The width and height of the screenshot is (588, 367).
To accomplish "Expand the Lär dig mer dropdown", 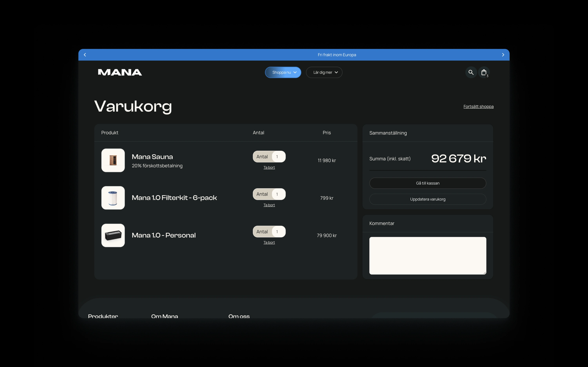I will coord(324,72).
